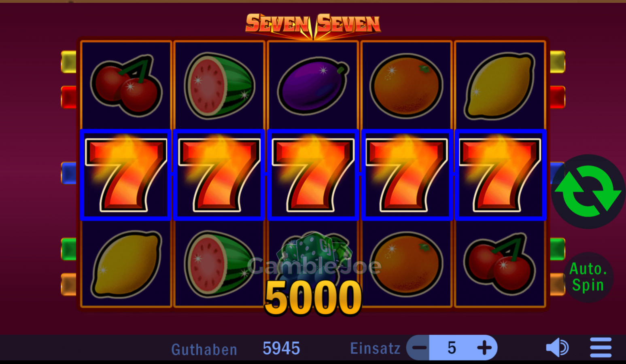Click the Einsatz bet value field
Viewport: 626px width, 364px height.
(452, 348)
